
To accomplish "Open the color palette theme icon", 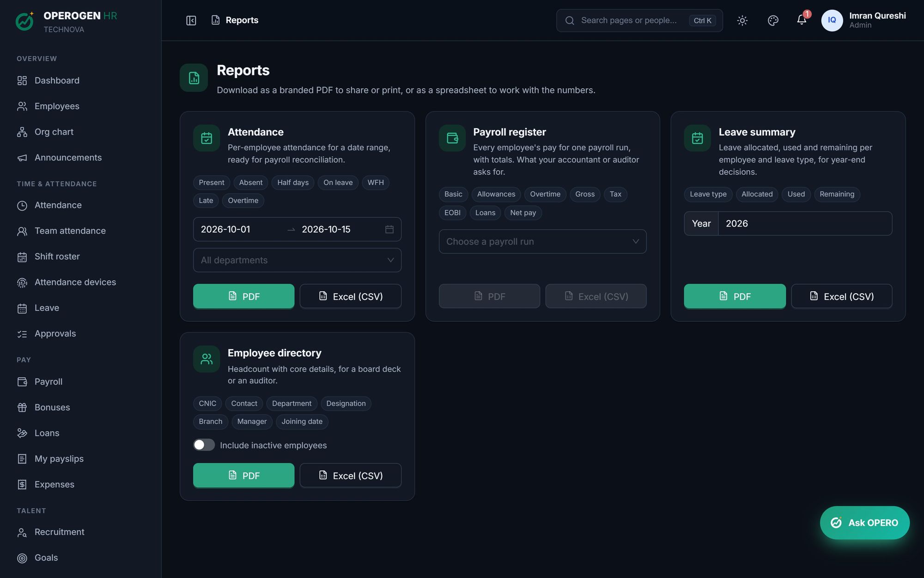I will 773,20.
